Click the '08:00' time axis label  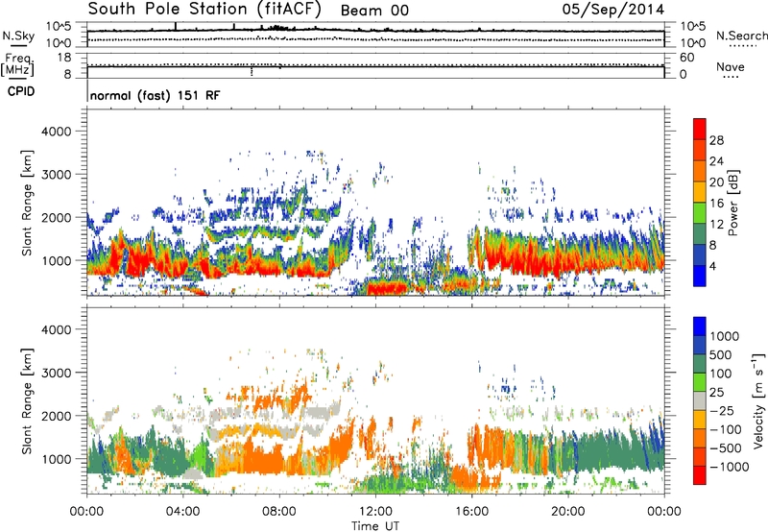279,512
